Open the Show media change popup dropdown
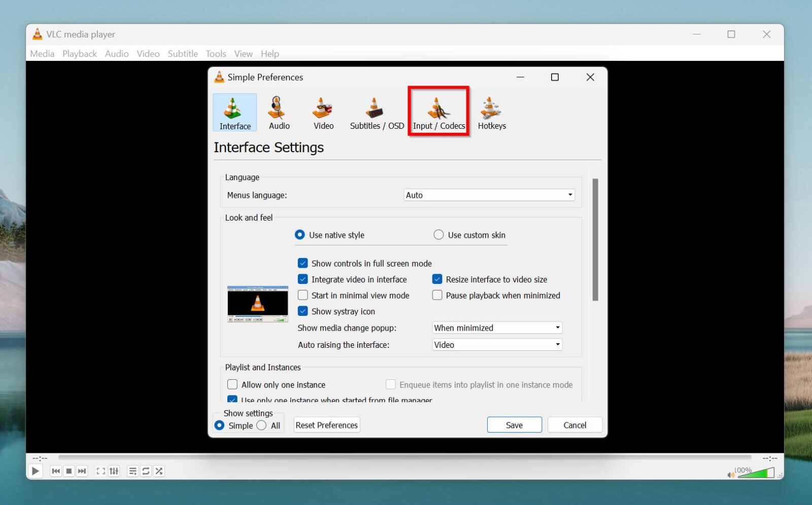Screen dimensions: 812x505 pyautogui.click(x=496, y=328)
